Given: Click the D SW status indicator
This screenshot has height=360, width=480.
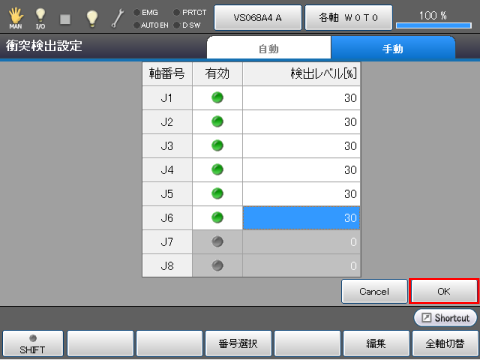Looking at the screenshot, I should click(187, 25).
